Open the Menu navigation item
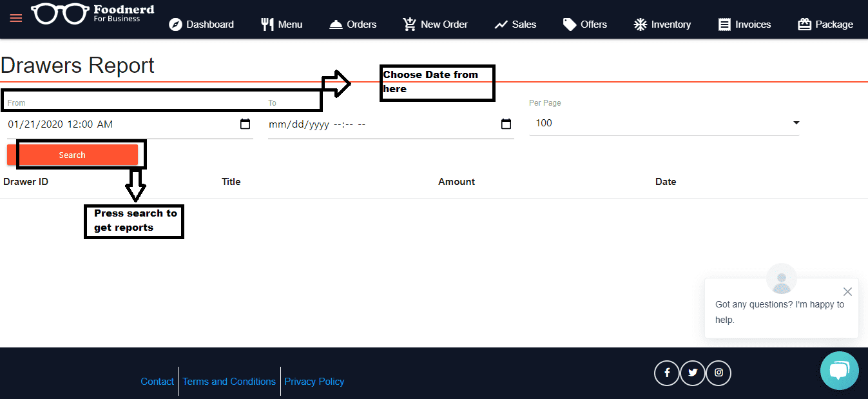 point(282,24)
